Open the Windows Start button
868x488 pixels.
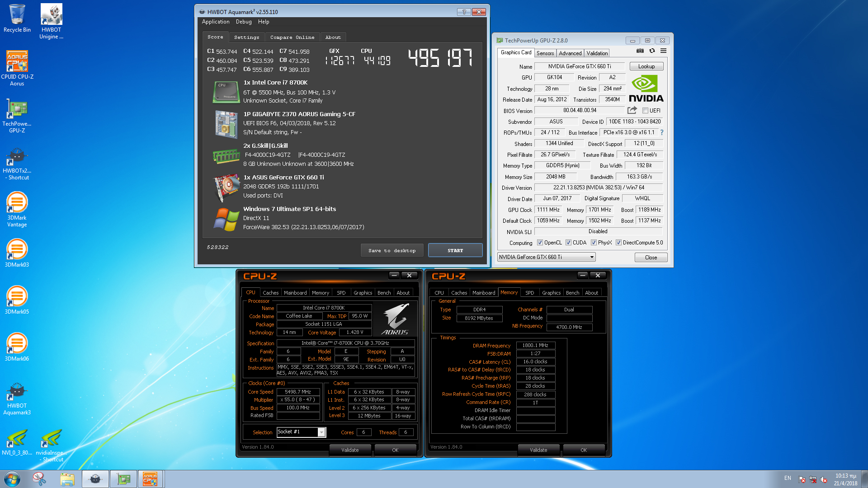pos(12,479)
